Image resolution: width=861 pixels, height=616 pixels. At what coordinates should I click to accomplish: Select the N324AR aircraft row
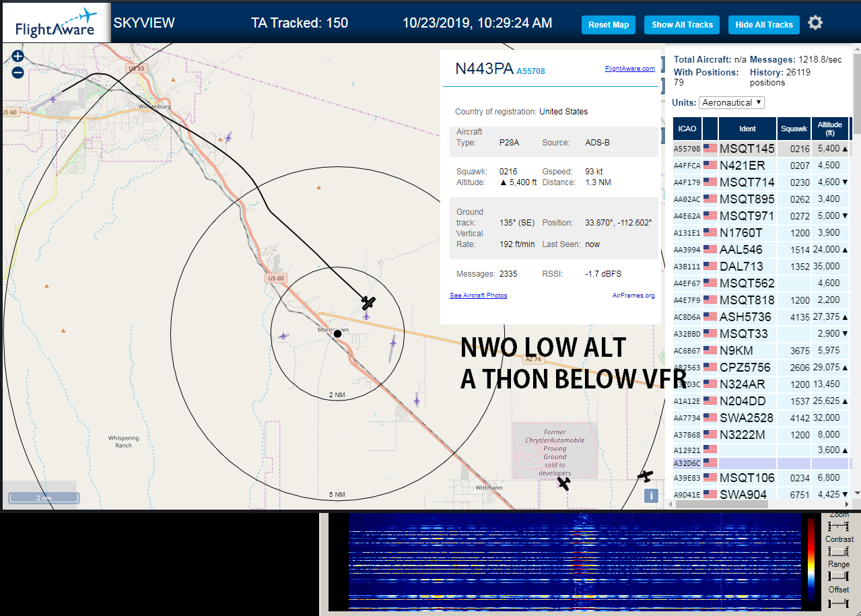pos(762,384)
